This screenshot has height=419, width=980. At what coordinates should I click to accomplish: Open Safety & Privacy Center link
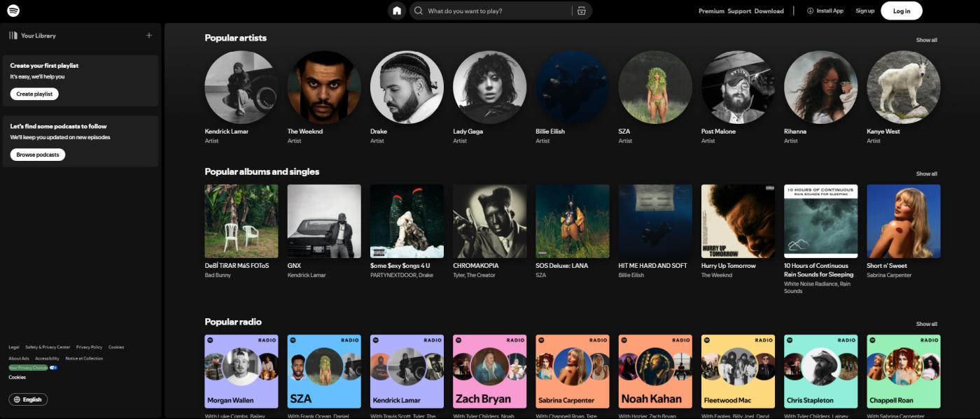click(48, 347)
